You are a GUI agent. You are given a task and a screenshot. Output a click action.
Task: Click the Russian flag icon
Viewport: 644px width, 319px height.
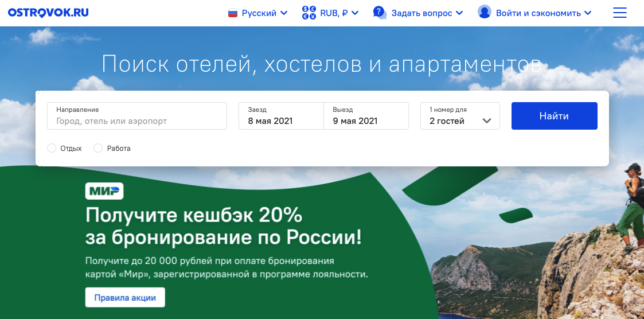coord(233,13)
